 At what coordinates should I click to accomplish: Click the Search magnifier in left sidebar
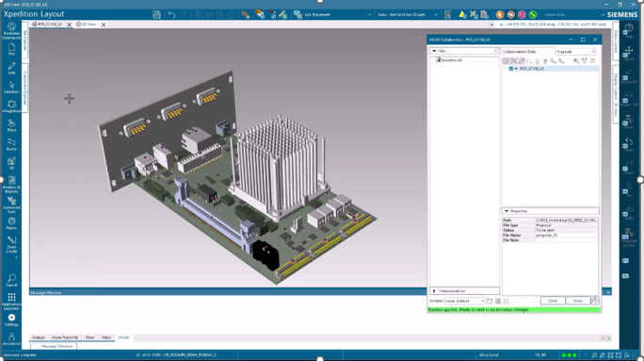11,281
